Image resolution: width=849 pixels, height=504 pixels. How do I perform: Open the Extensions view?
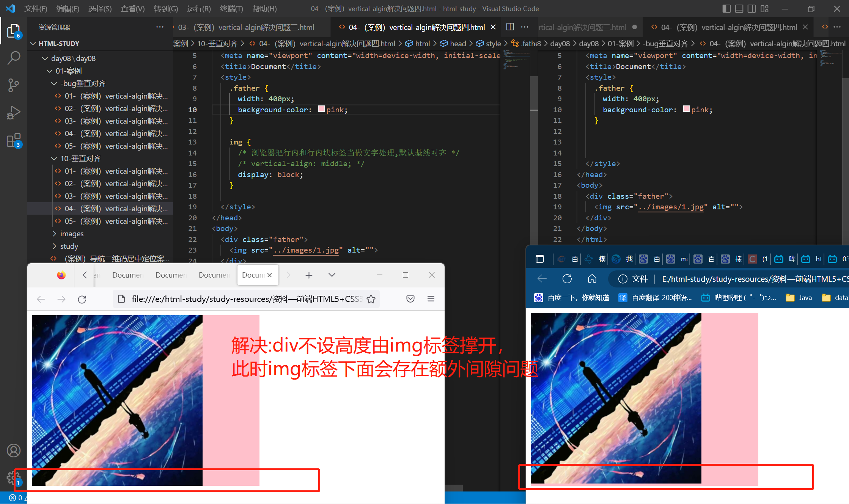coord(14,140)
